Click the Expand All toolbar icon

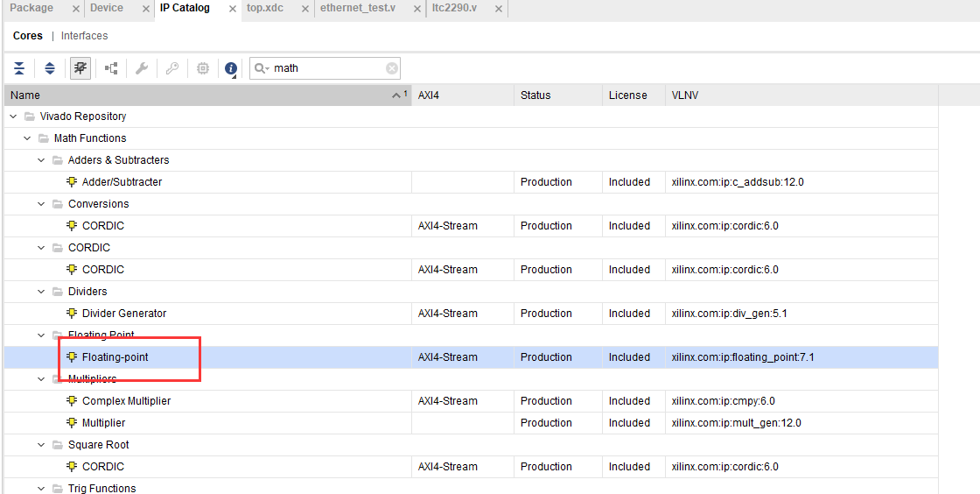pyautogui.click(x=50, y=68)
